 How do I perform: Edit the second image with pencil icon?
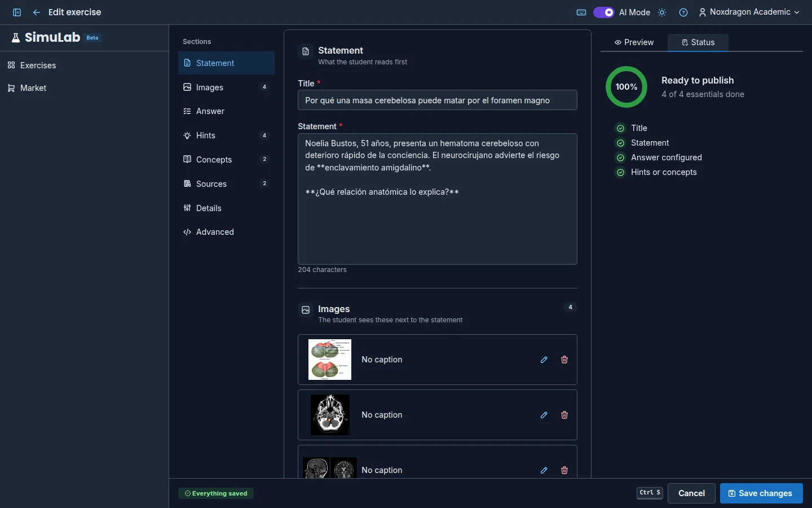pyautogui.click(x=544, y=415)
